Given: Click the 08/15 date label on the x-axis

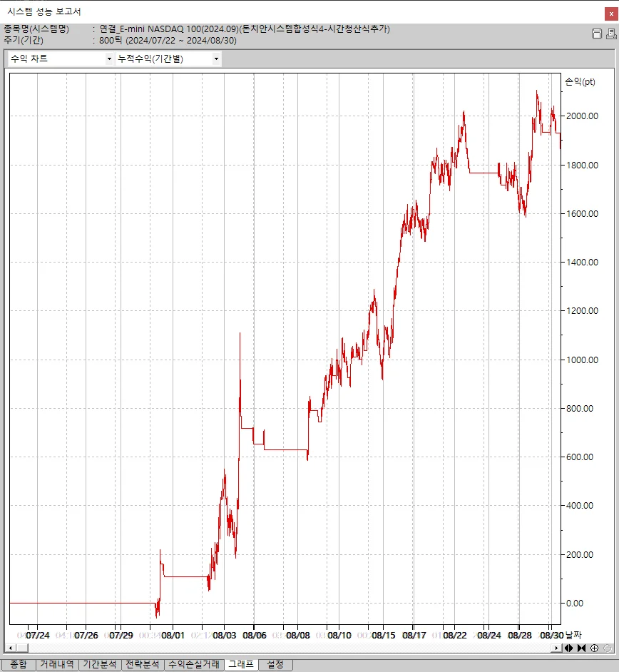Looking at the screenshot, I should click(x=383, y=635).
